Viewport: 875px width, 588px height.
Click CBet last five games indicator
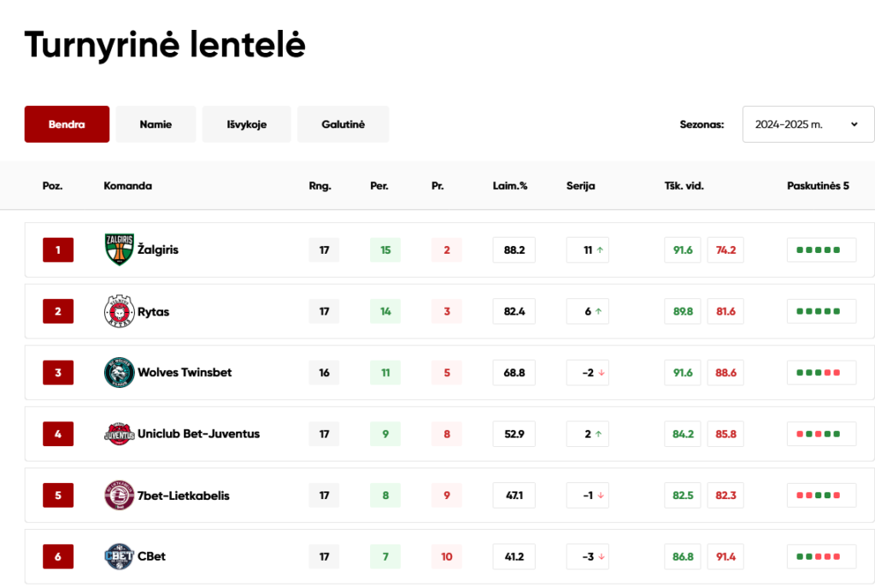click(x=822, y=556)
